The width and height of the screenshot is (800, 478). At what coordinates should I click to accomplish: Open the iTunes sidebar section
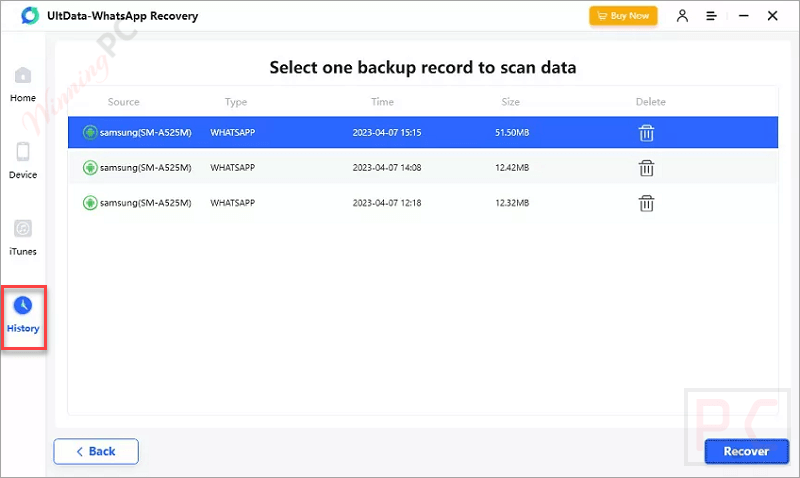tap(23, 238)
